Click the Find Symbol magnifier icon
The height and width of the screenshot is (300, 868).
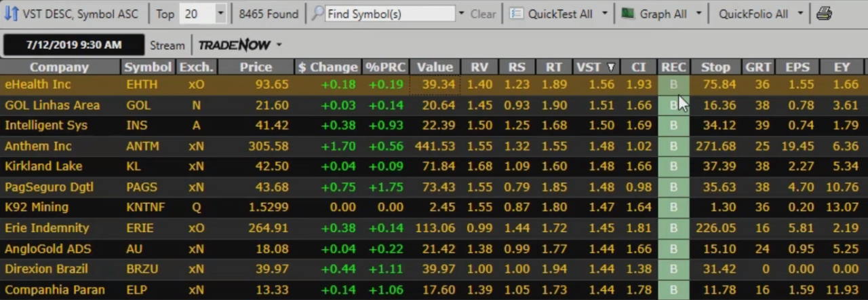[317, 14]
